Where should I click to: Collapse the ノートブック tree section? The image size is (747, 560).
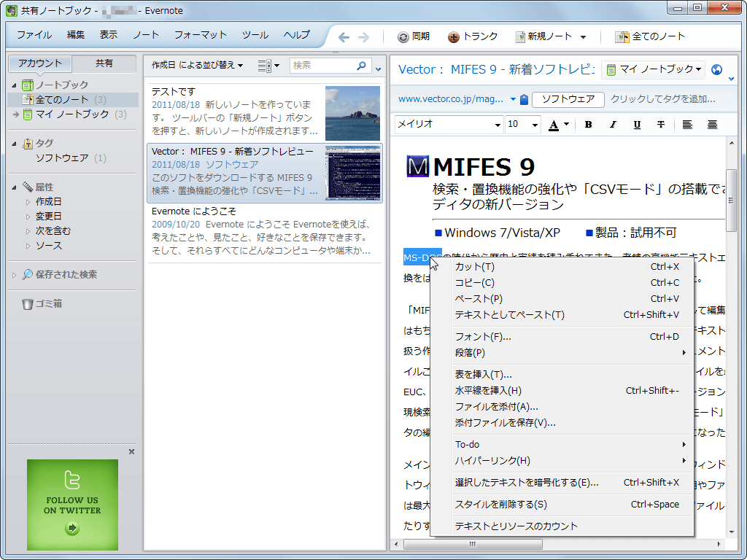point(15,85)
